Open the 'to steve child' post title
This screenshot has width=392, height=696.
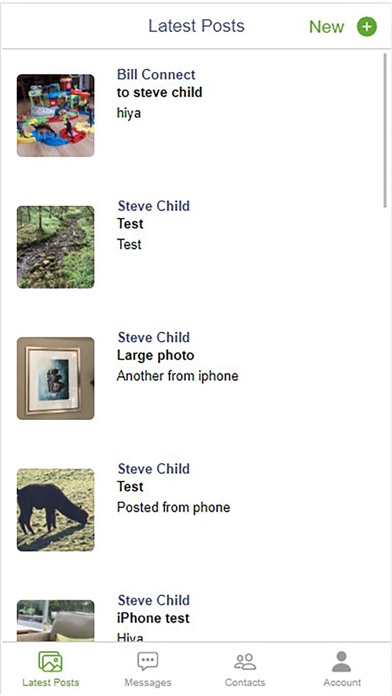[159, 92]
